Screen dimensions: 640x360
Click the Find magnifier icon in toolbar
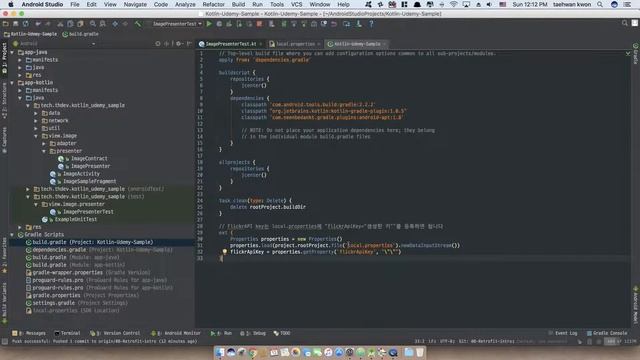tap(93, 24)
